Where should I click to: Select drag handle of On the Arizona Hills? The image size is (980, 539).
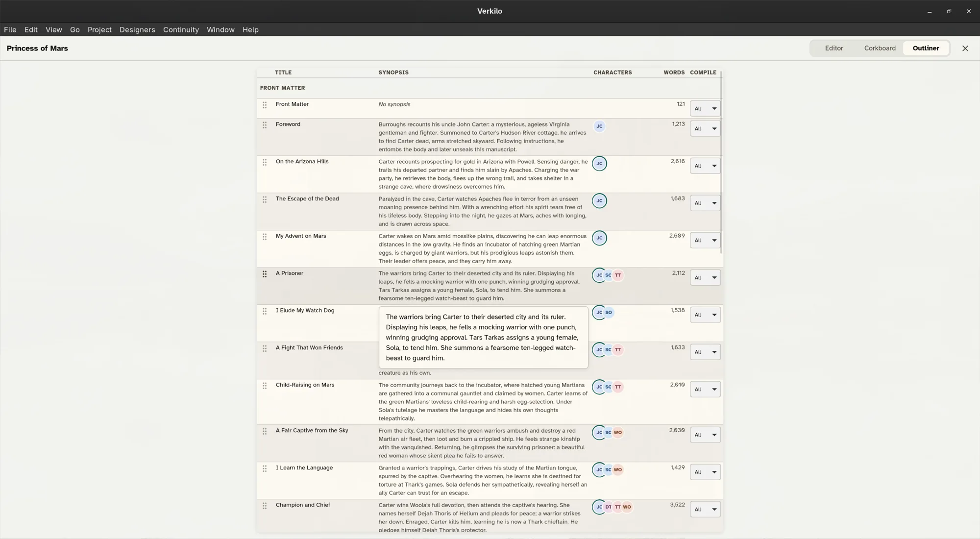pos(265,162)
